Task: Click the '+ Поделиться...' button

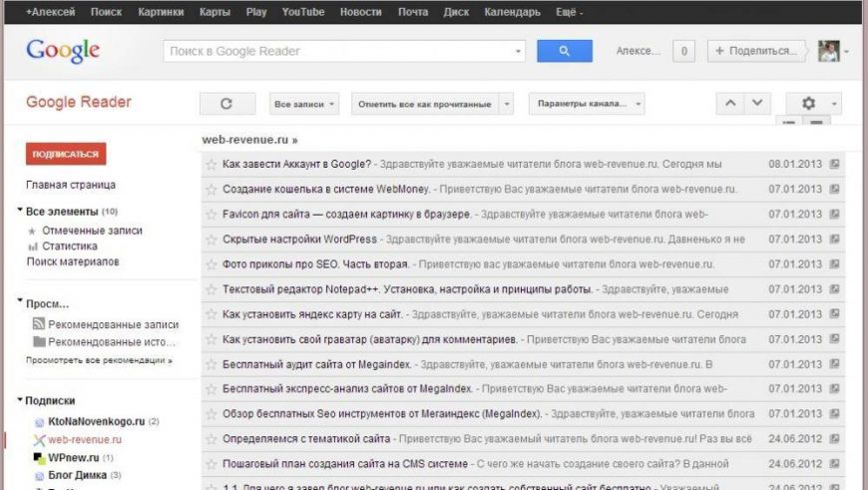Action: click(756, 51)
